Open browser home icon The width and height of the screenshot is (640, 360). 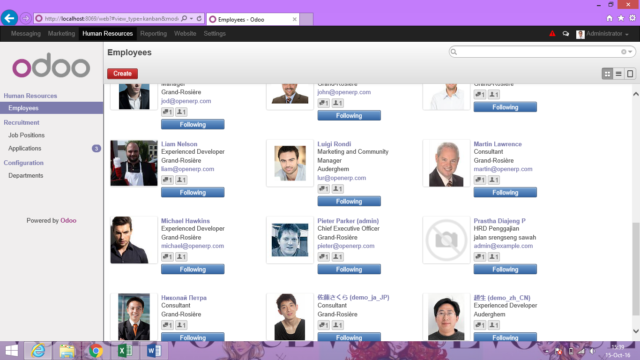click(609, 18)
